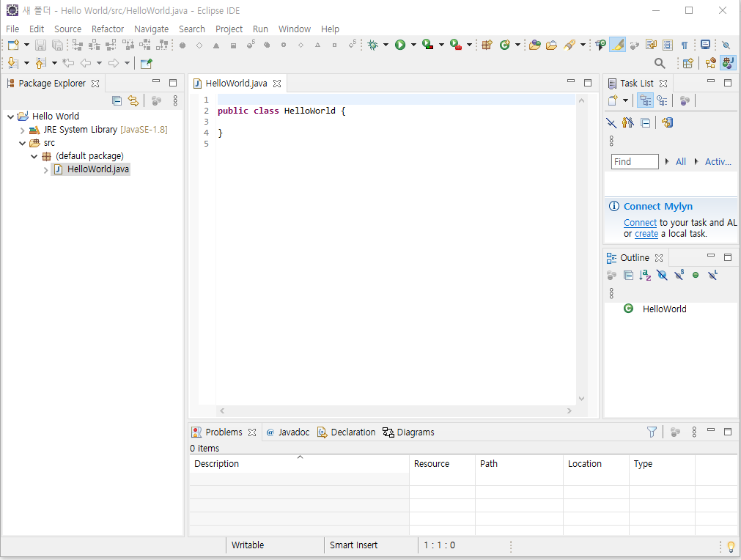Screen dimensions: 741x560
Task: Click the Open Task folder icon
Action: pyautogui.click(x=551, y=45)
